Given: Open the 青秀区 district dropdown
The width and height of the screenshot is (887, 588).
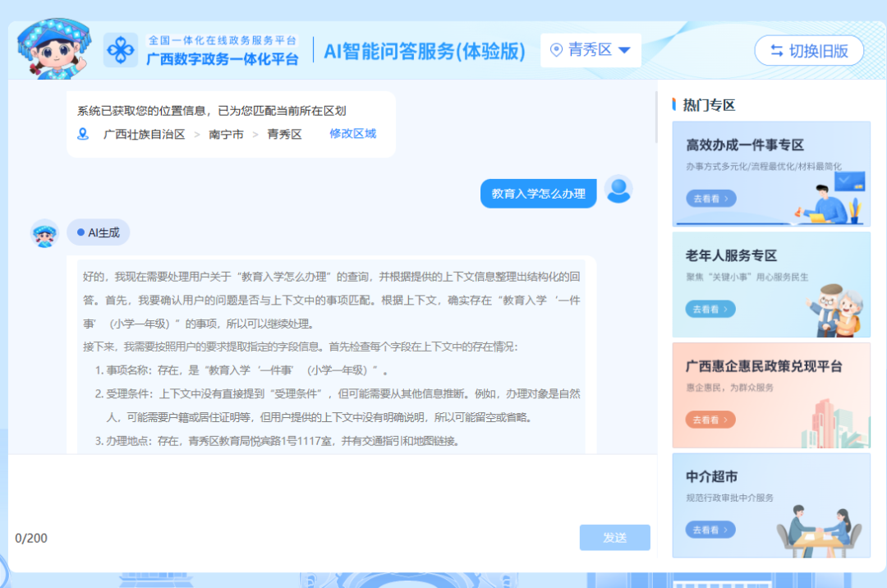Looking at the screenshot, I should coord(590,50).
